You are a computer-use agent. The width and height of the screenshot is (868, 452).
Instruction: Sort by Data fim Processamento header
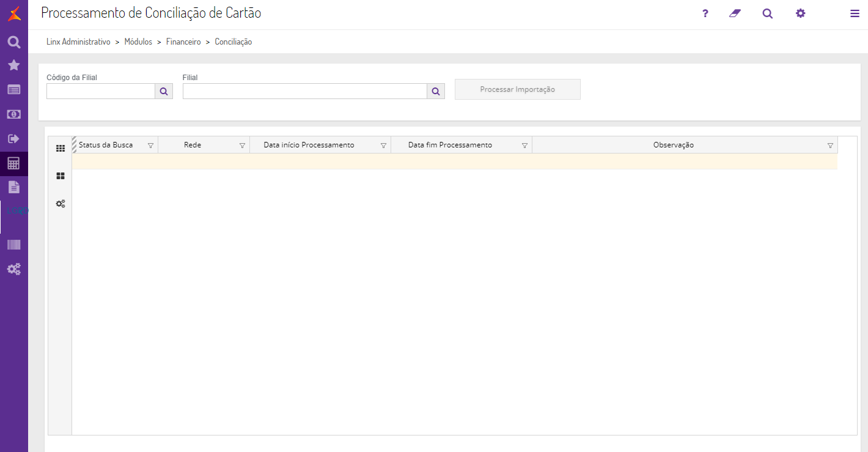[450, 145]
